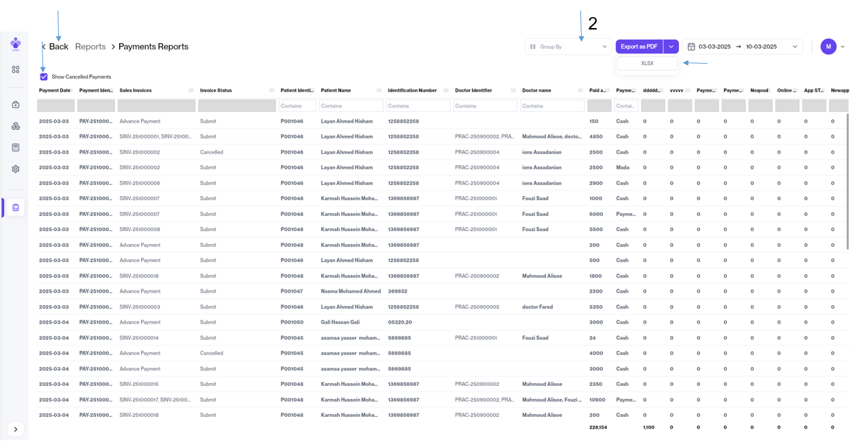Select XLSX export option

click(x=647, y=63)
